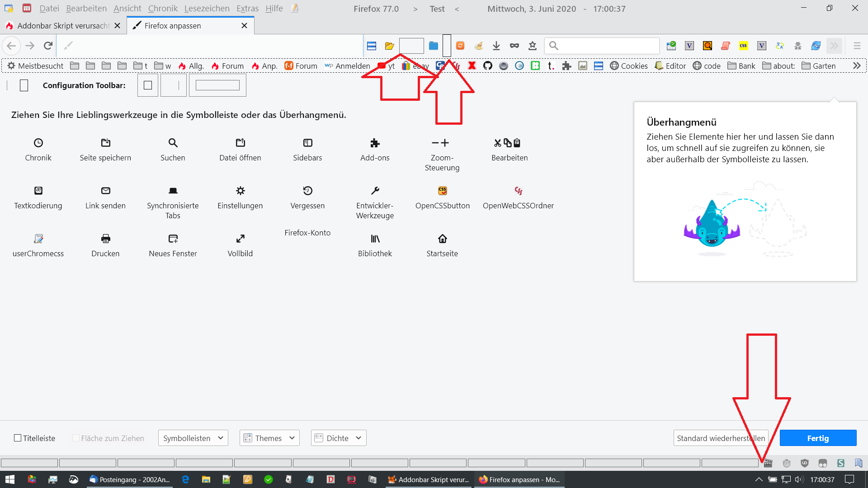Click the checkbox after Configuration Toolbar label
Image resolution: width=868 pixels, height=488 pixels.
[x=148, y=85]
